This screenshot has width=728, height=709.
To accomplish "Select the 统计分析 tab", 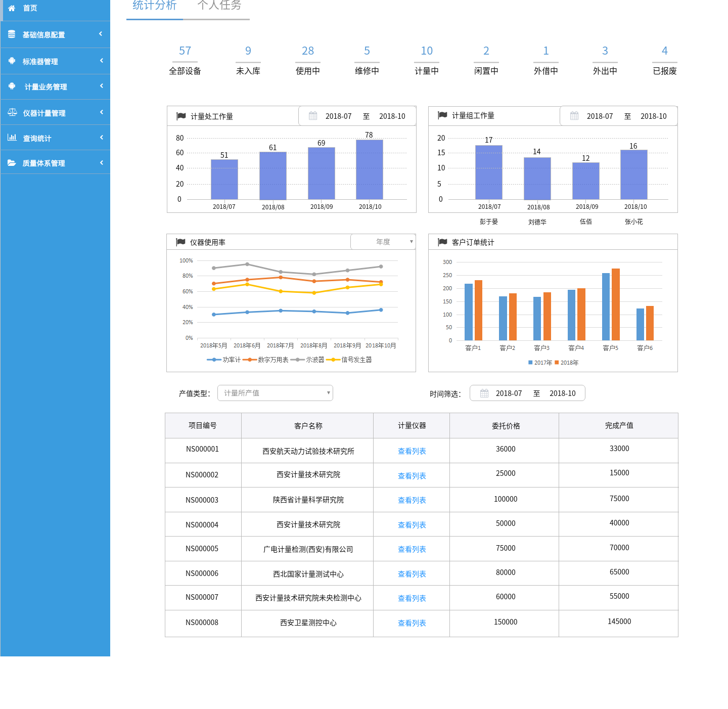I will (155, 6).
